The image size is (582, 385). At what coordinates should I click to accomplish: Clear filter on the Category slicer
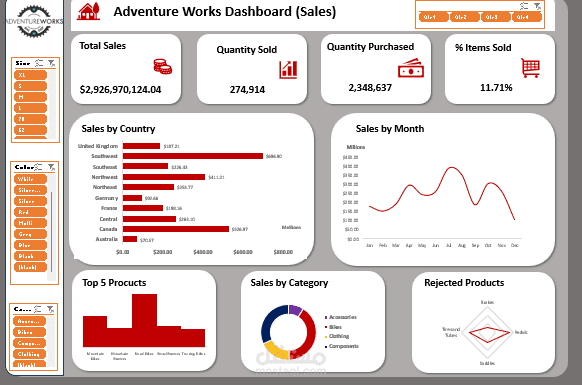coord(50,309)
